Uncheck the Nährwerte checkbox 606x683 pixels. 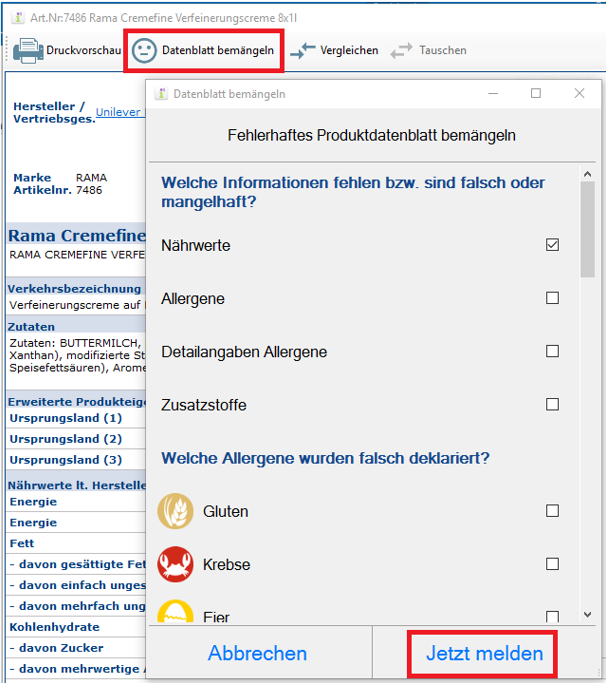click(x=552, y=245)
